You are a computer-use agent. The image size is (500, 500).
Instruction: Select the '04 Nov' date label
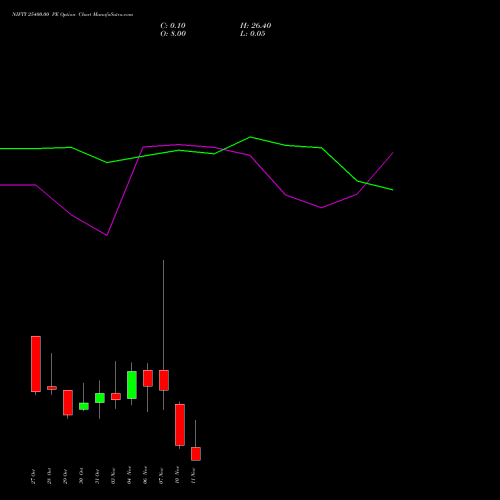(129, 475)
